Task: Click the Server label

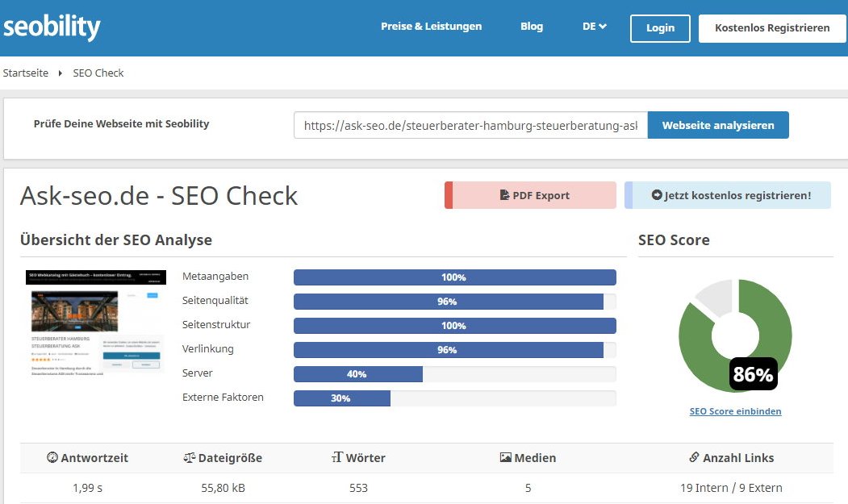Action: coord(197,373)
